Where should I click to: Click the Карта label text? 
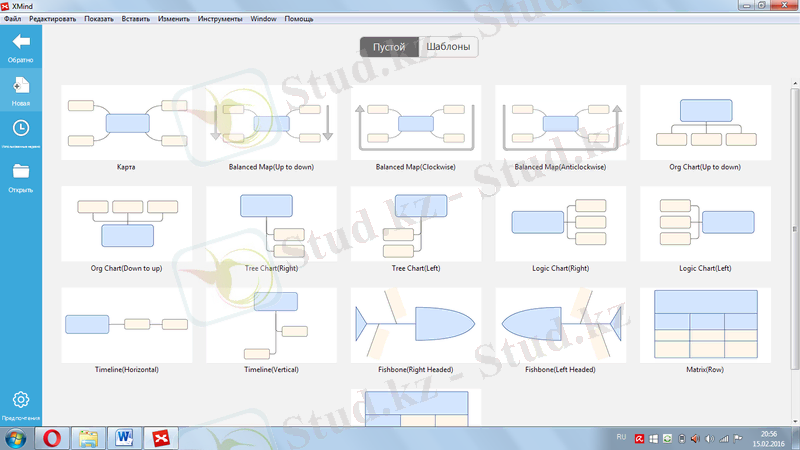point(126,167)
